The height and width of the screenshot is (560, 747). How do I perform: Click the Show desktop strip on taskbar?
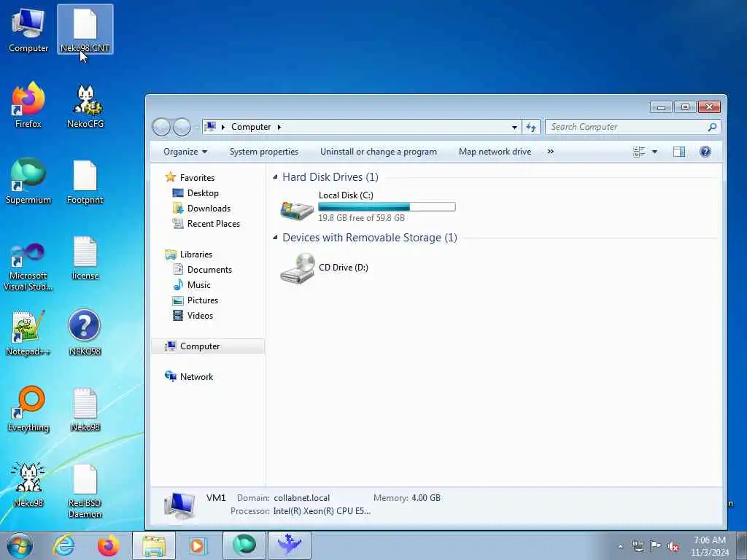click(741, 545)
